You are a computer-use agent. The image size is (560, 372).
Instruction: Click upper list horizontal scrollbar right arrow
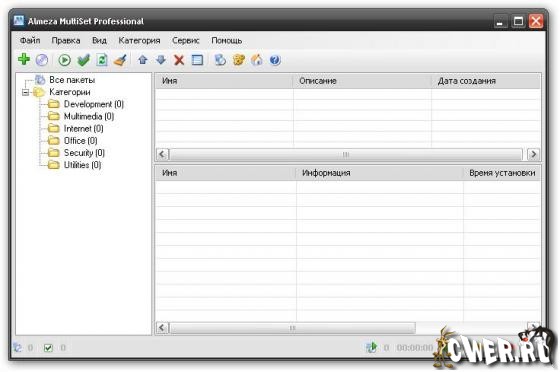click(533, 154)
